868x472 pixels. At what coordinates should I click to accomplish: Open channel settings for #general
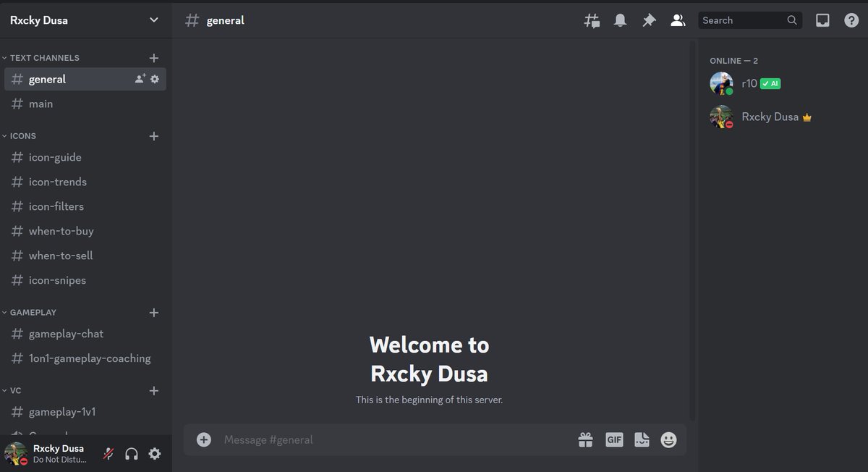pyautogui.click(x=154, y=80)
